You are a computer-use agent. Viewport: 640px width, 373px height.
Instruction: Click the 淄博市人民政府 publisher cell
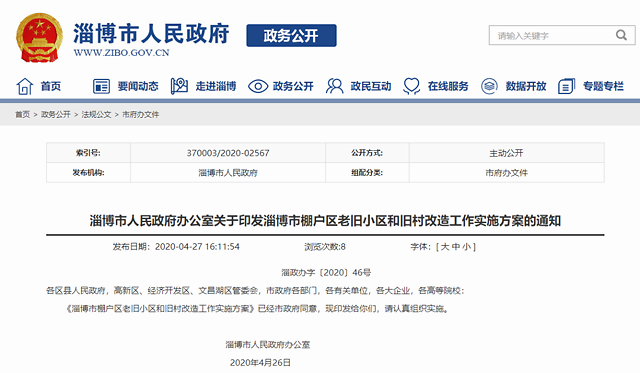point(228,173)
